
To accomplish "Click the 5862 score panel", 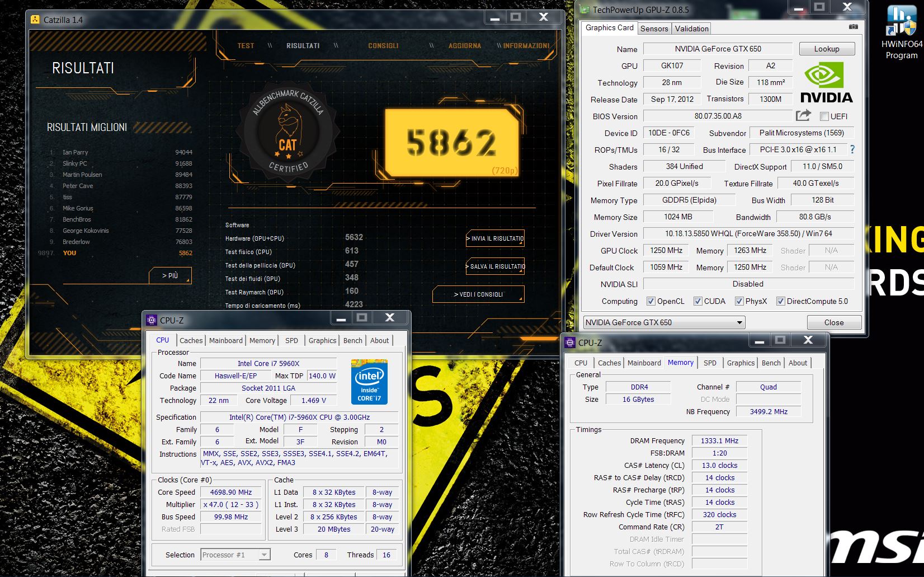I will click(452, 142).
